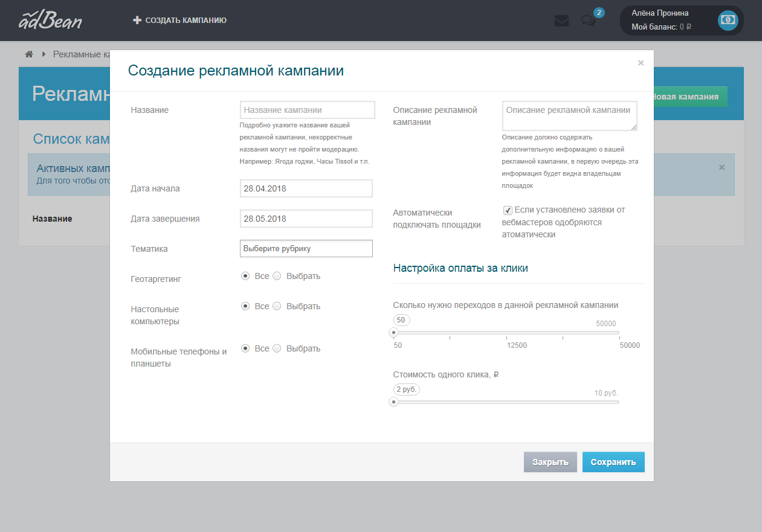Click the Рекламные breadcrumb link

tap(82, 54)
